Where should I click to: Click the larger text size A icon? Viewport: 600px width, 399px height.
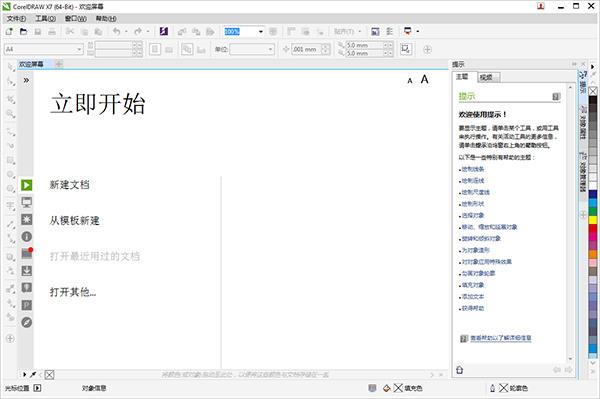pos(424,79)
